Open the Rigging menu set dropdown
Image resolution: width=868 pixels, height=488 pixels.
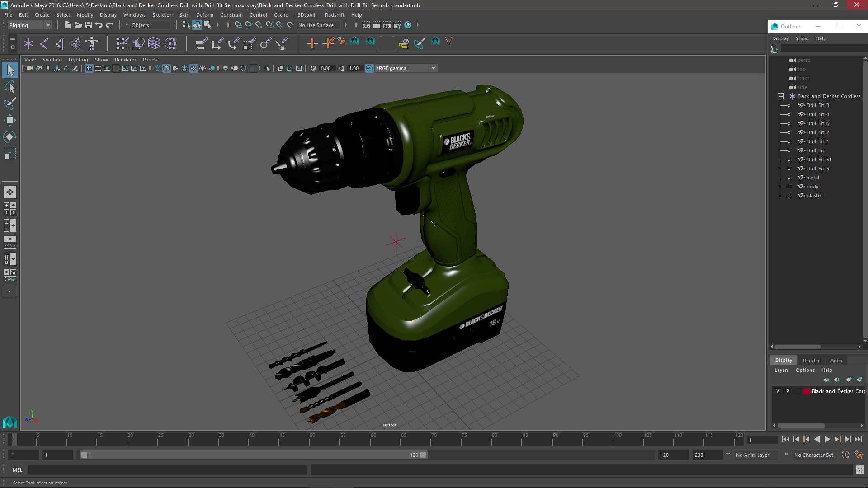coord(30,25)
